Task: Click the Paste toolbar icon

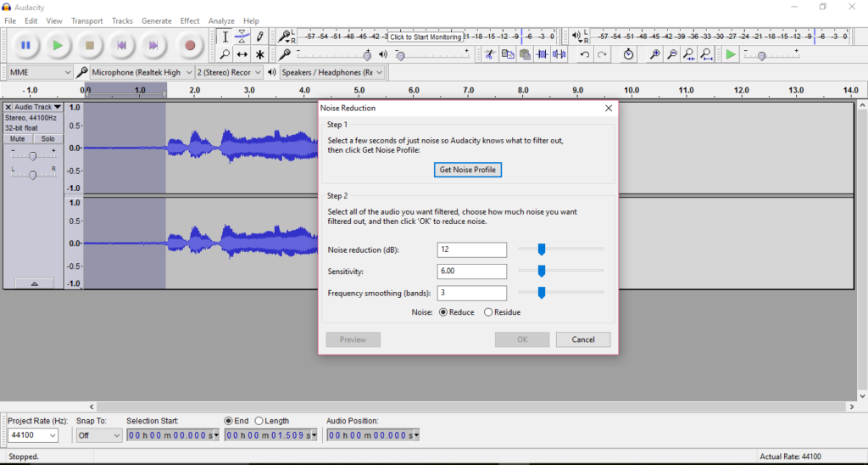Action: (x=525, y=54)
